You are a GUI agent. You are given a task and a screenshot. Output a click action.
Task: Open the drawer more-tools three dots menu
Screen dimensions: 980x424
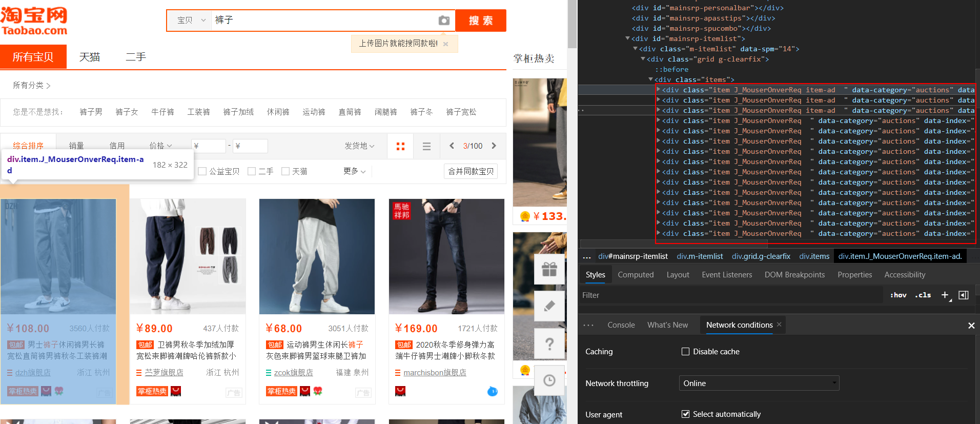tap(588, 325)
